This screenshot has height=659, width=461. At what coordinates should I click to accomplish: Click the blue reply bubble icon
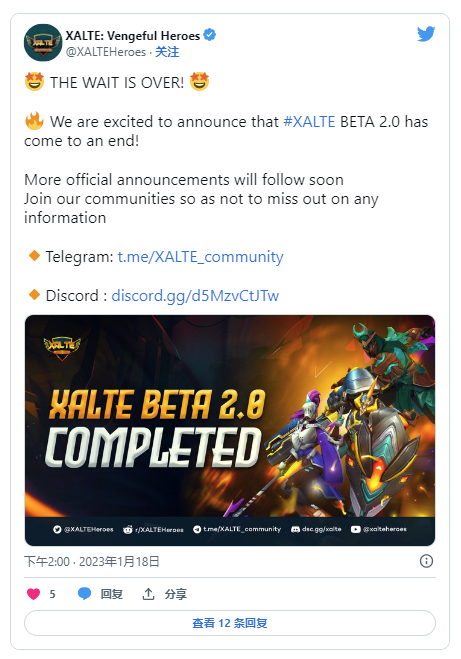point(84,593)
